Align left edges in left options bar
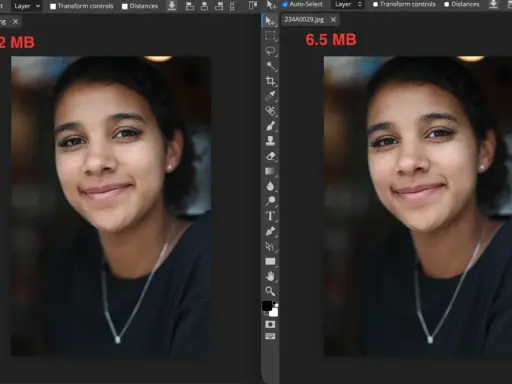The height and width of the screenshot is (384, 512). (x=190, y=6)
